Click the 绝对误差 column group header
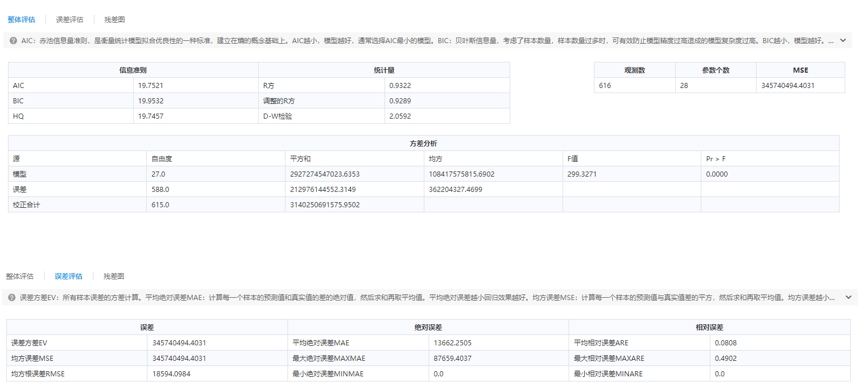 click(428, 327)
